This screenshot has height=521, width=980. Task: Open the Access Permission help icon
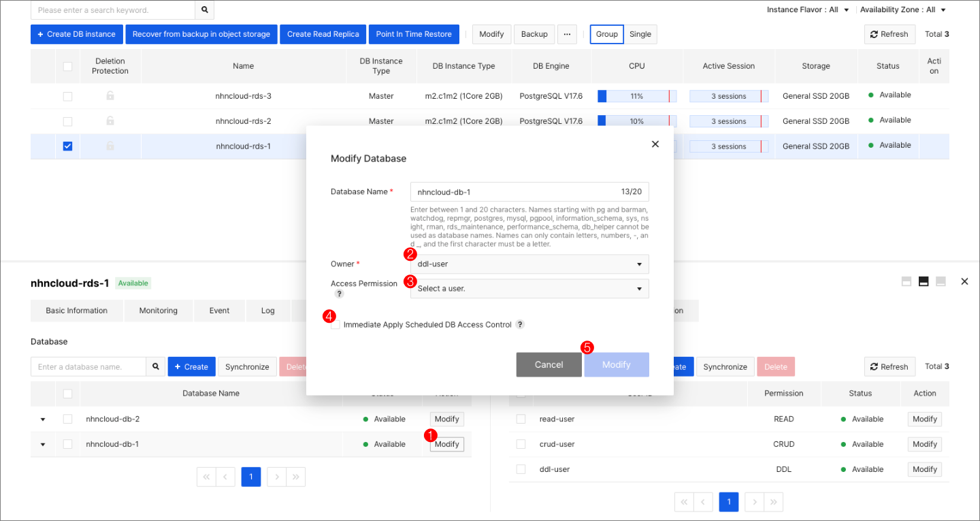[339, 294]
